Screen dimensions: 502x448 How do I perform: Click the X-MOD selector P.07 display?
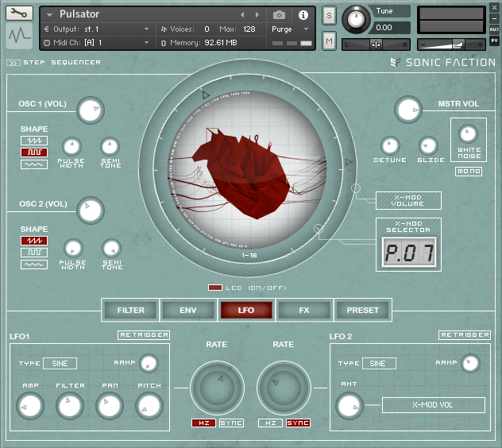tap(409, 253)
